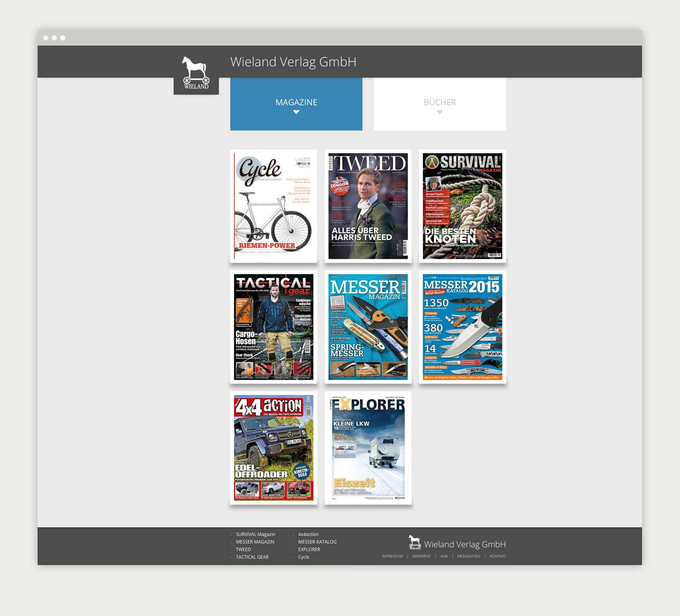Click the Cycle footer link

[x=303, y=557]
